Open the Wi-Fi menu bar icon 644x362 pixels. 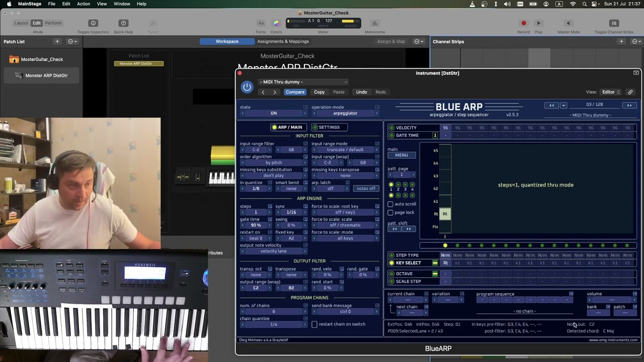tap(573, 4)
